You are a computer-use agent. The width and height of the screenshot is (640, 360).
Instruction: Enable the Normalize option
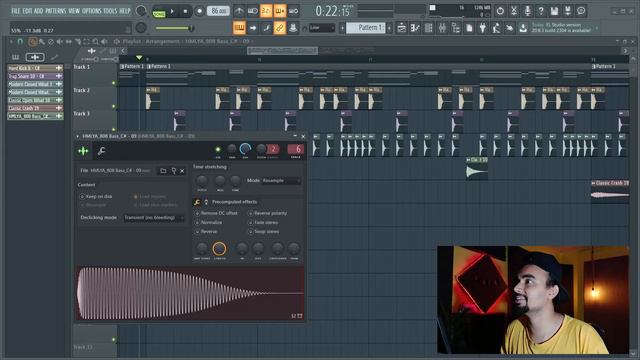pos(209,223)
